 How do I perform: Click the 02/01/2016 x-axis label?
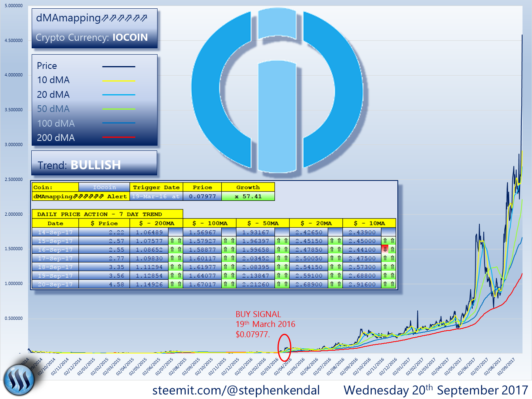(x=243, y=367)
